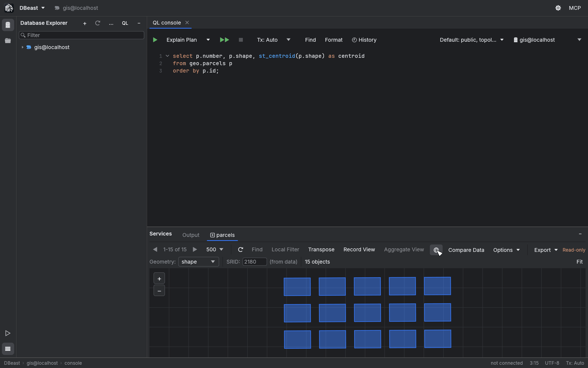The height and width of the screenshot is (368, 588).
Task: Add a new connection with plus icon
Action: coord(85,23)
